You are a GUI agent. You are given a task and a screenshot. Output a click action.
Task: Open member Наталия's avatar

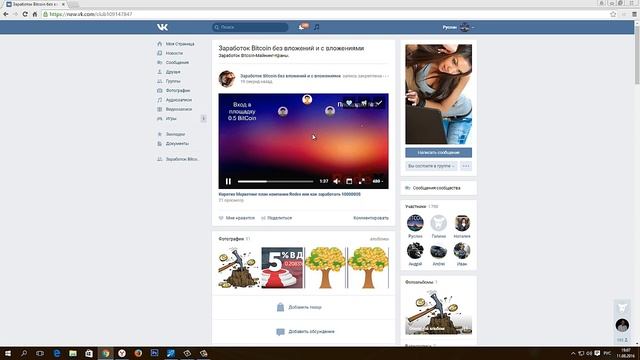pos(462,223)
